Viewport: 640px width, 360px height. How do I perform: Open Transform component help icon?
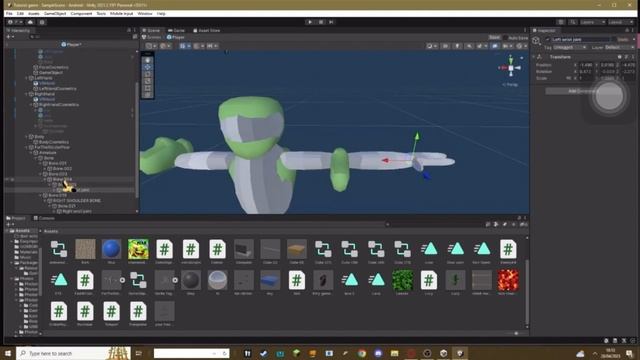tap(620, 57)
